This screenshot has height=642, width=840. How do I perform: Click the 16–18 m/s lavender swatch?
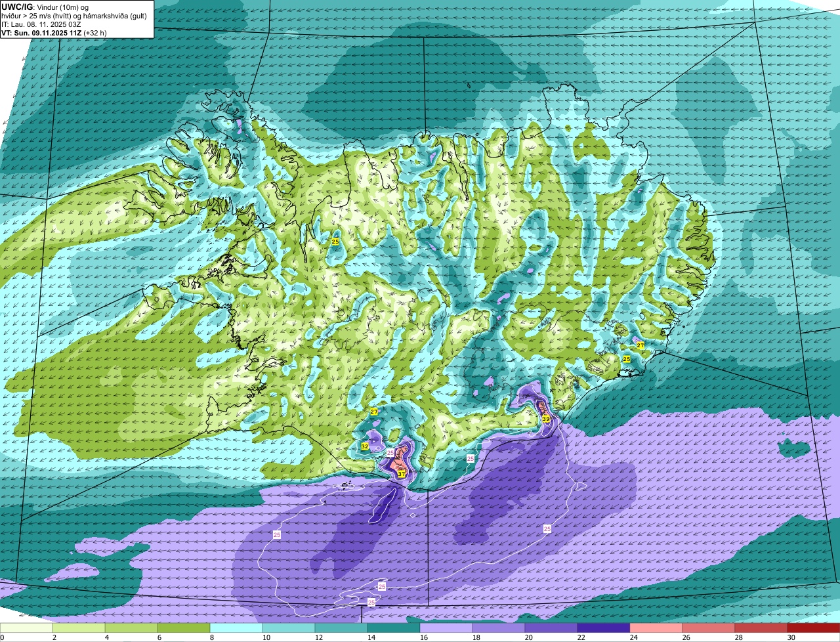pyautogui.click(x=446, y=628)
